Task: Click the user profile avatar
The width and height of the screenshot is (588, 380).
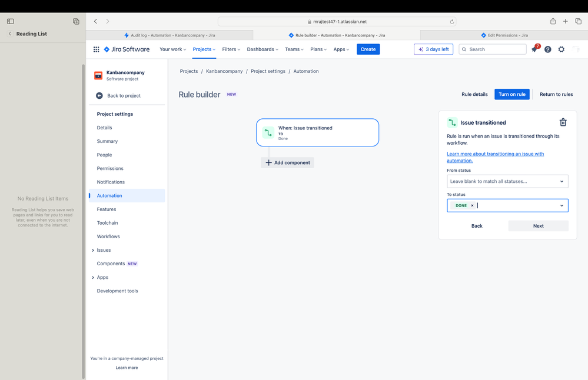Action: point(577,49)
